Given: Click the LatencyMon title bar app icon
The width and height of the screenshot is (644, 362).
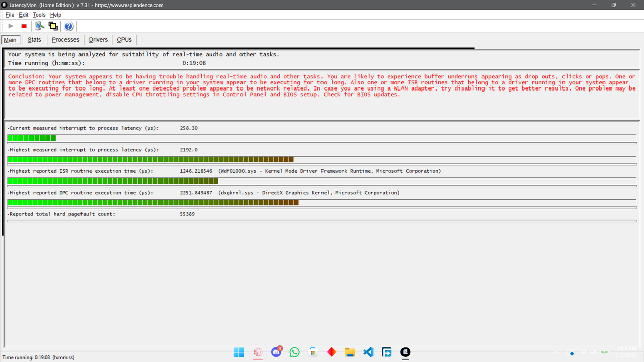Looking at the screenshot, I should [5, 5].
